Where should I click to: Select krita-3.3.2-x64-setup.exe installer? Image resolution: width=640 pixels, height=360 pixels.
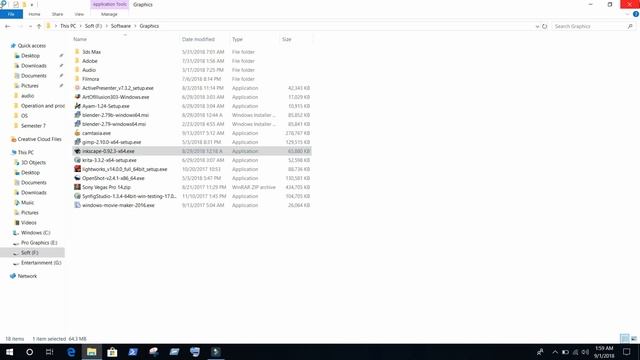(109, 160)
